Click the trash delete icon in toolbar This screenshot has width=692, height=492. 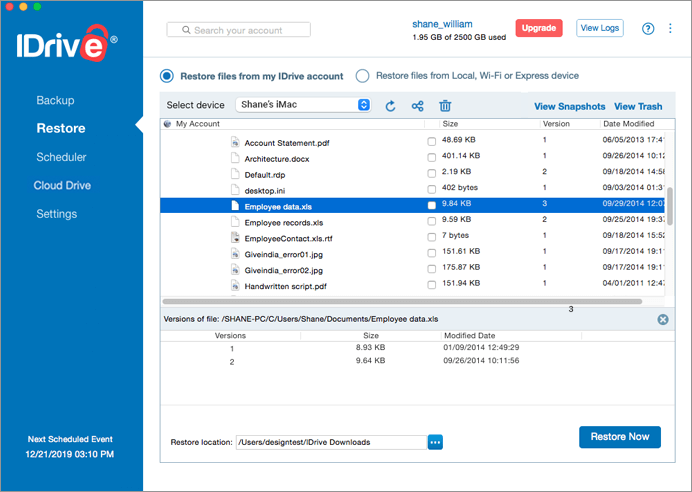click(445, 106)
